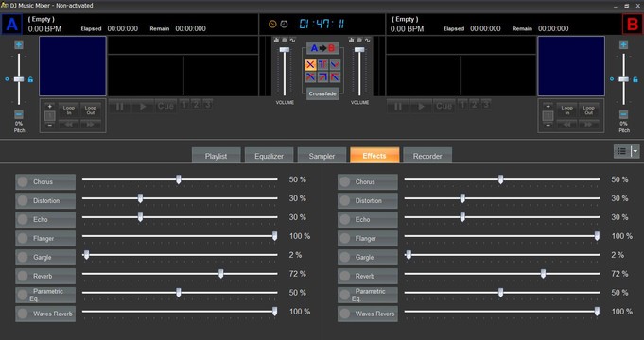The height and width of the screenshot is (340, 644).
Task: Click cue point 3 on deck B
Action: [x=486, y=105]
